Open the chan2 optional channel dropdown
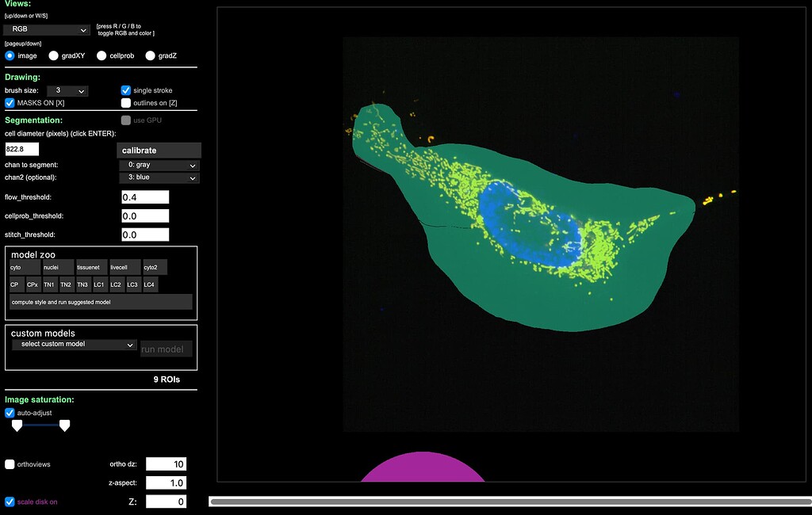 coord(159,177)
